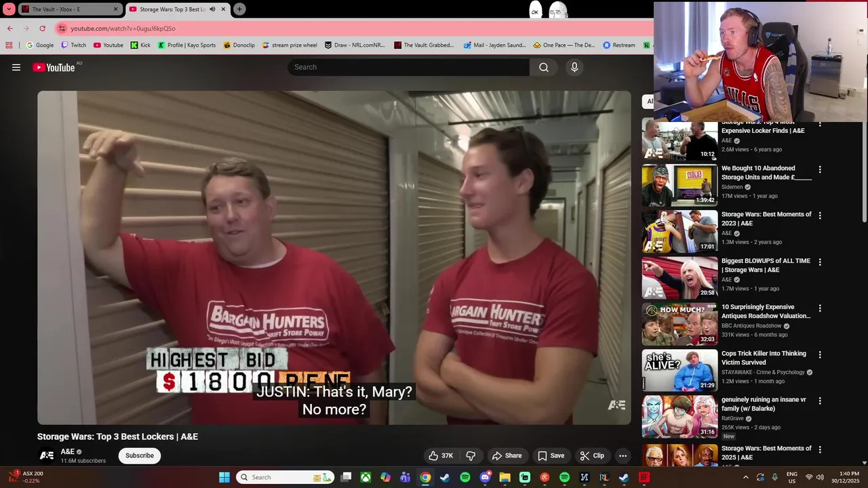Open options for Best Moments of 2023 video
The image size is (868, 488).
pos(820,216)
